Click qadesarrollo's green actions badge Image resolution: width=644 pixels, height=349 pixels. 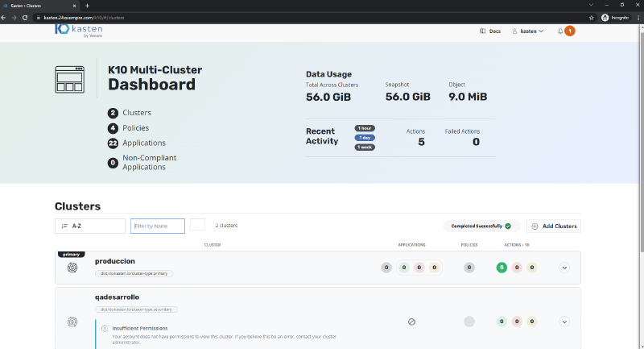tap(502, 322)
